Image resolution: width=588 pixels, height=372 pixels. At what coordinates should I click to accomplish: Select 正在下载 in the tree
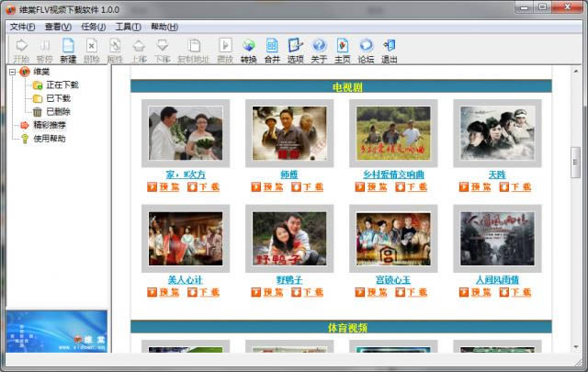[62, 85]
